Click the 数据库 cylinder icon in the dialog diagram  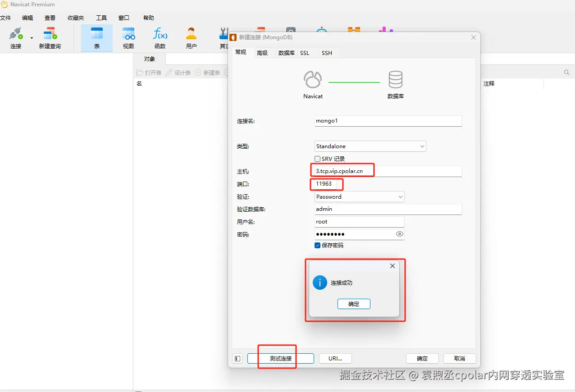(x=396, y=80)
